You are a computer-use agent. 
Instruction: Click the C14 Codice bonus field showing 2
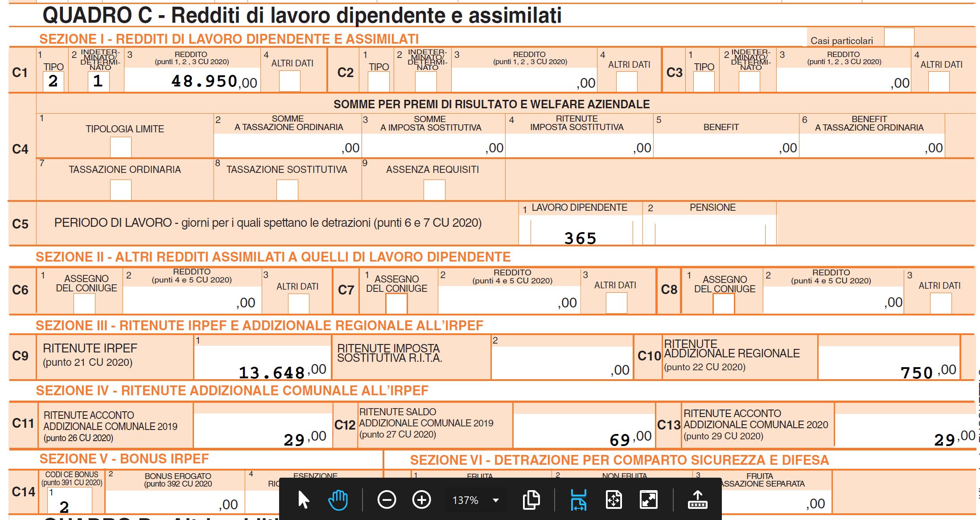click(70, 500)
